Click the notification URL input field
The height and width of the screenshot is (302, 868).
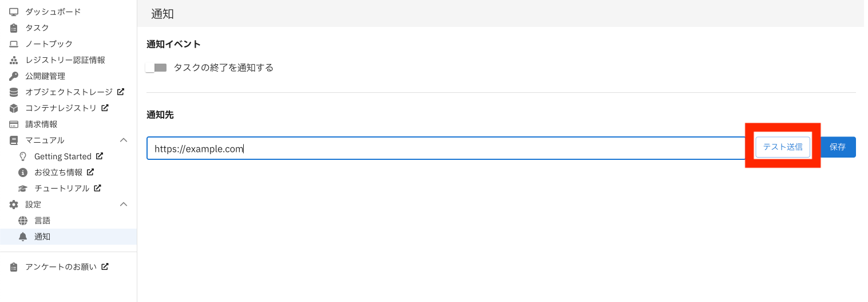pyautogui.click(x=446, y=148)
